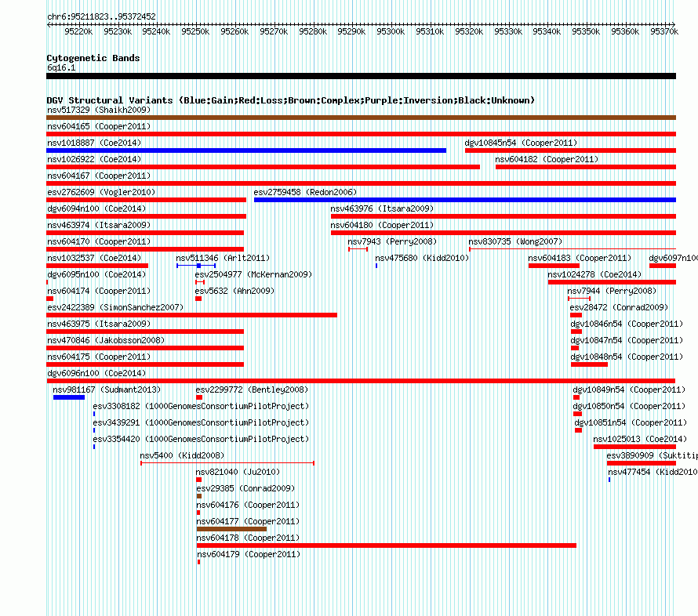The height and width of the screenshot is (616, 698).
Task: Open nsv7943 (Perry2008) label
Action: point(392,241)
